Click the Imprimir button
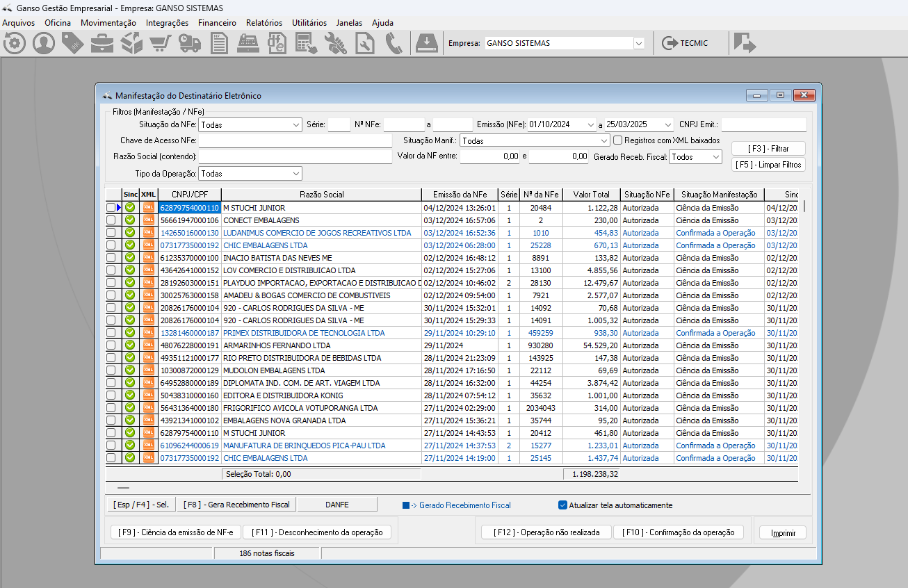This screenshot has height=588, width=908. (x=782, y=532)
